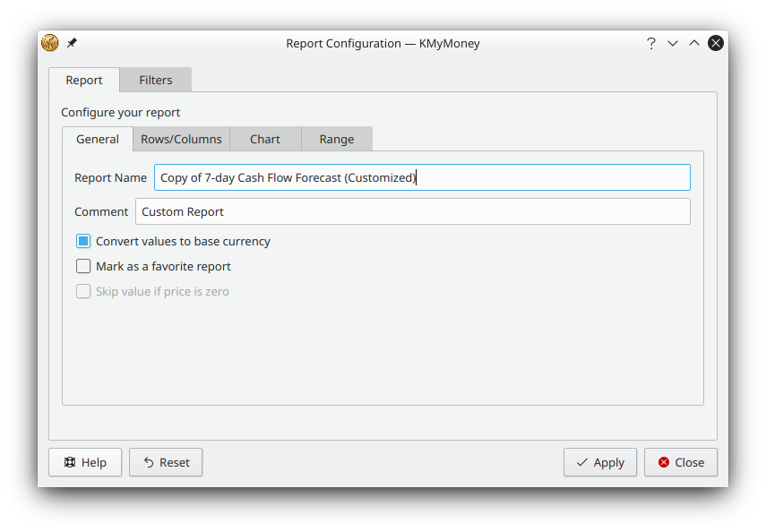
Task: Switch to the Range tab
Action: (337, 139)
